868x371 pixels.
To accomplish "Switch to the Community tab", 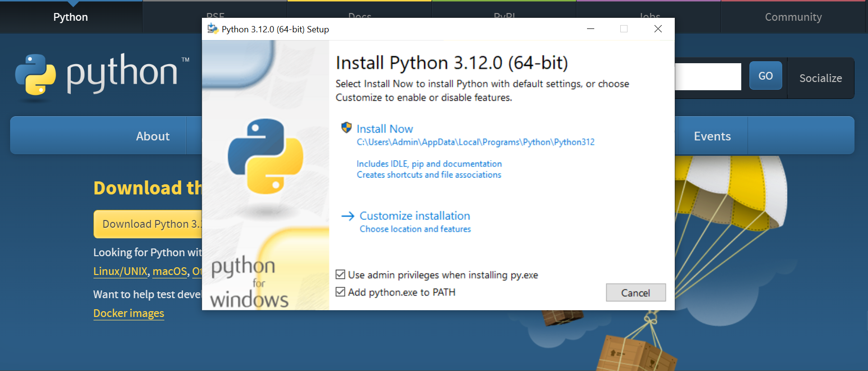I will click(793, 17).
